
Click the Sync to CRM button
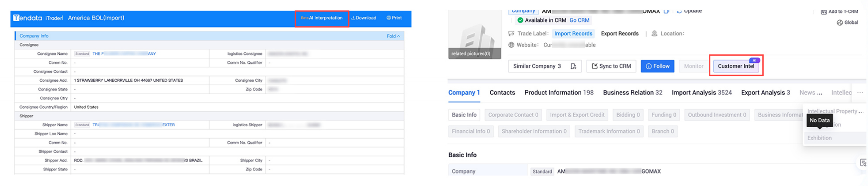(x=611, y=66)
